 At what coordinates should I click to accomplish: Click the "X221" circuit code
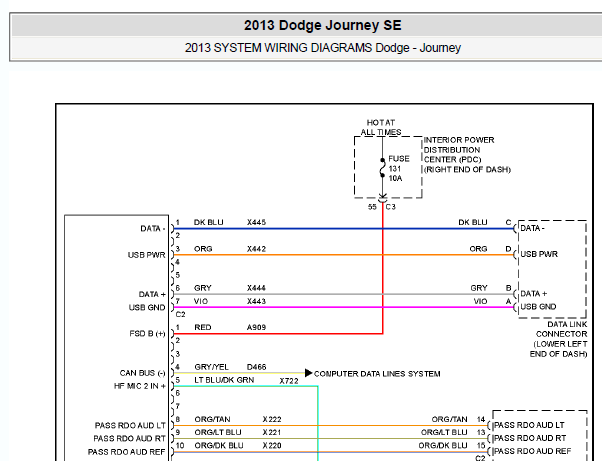[272, 433]
